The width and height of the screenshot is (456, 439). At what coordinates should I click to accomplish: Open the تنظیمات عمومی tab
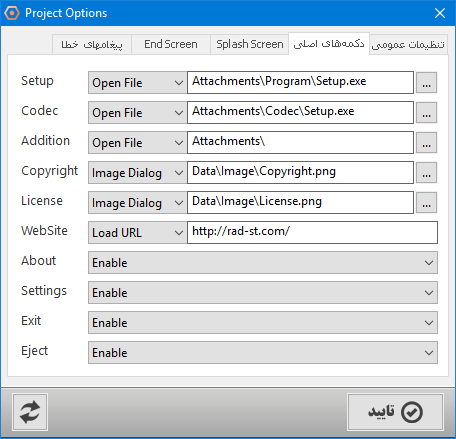pyautogui.click(x=408, y=44)
